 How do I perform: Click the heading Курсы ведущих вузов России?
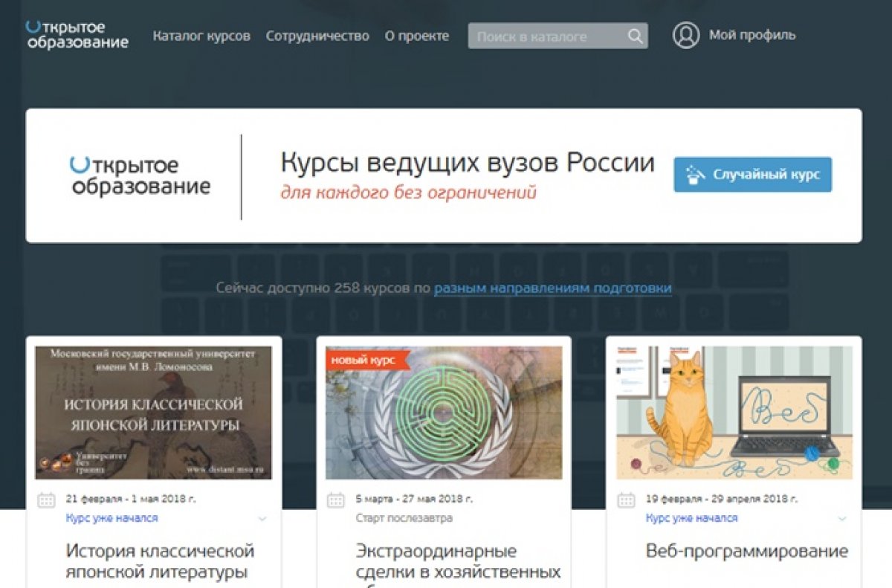pyautogui.click(x=468, y=163)
